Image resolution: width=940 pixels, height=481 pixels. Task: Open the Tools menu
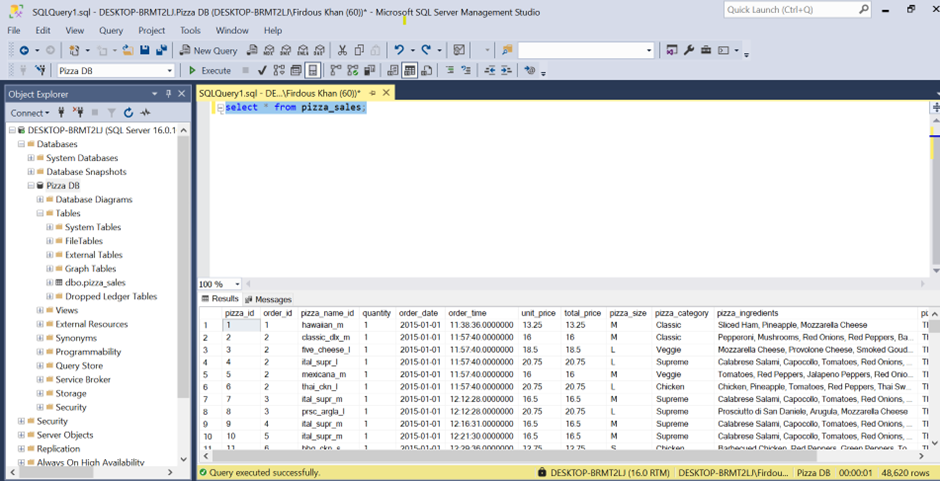[190, 30]
